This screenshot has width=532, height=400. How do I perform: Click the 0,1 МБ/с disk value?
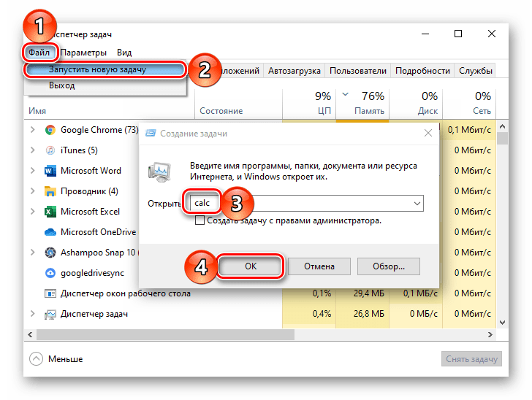click(x=420, y=293)
